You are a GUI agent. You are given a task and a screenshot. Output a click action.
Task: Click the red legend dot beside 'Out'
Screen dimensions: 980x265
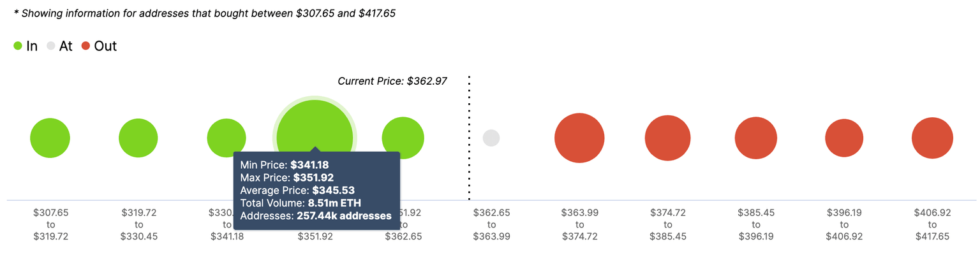(x=85, y=46)
